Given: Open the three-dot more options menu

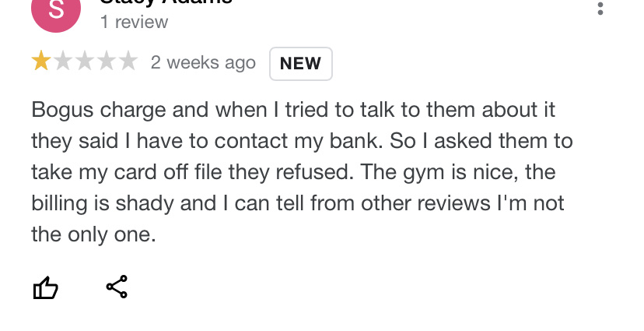Looking at the screenshot, I should click(x=599, y=9).
